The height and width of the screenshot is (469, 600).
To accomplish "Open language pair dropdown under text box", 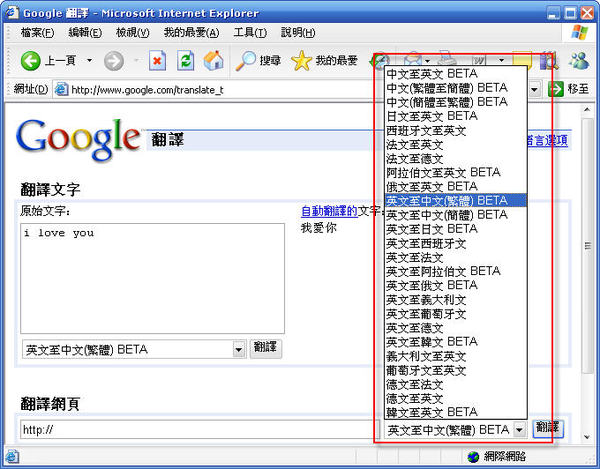I will click(239, 349).
